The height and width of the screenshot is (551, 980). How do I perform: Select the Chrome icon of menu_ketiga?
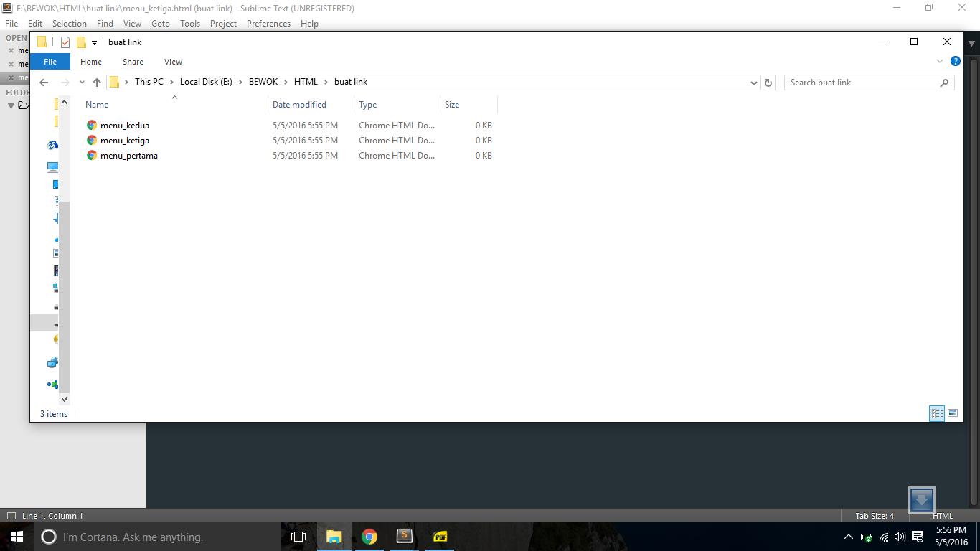pos(92,141)
